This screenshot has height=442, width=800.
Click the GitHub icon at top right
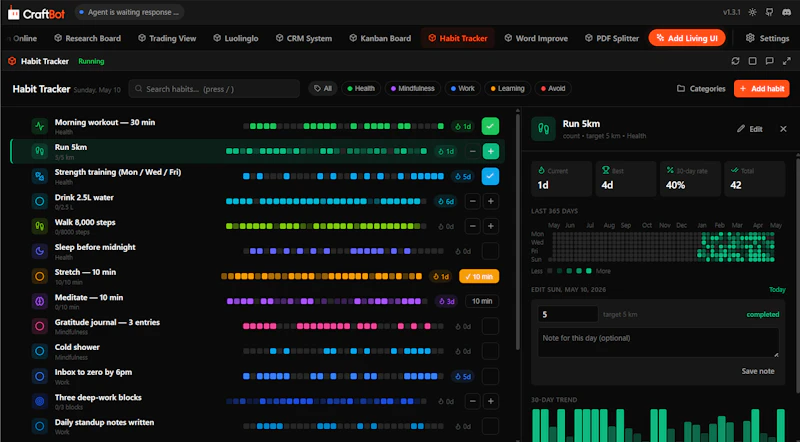(769, 12)
